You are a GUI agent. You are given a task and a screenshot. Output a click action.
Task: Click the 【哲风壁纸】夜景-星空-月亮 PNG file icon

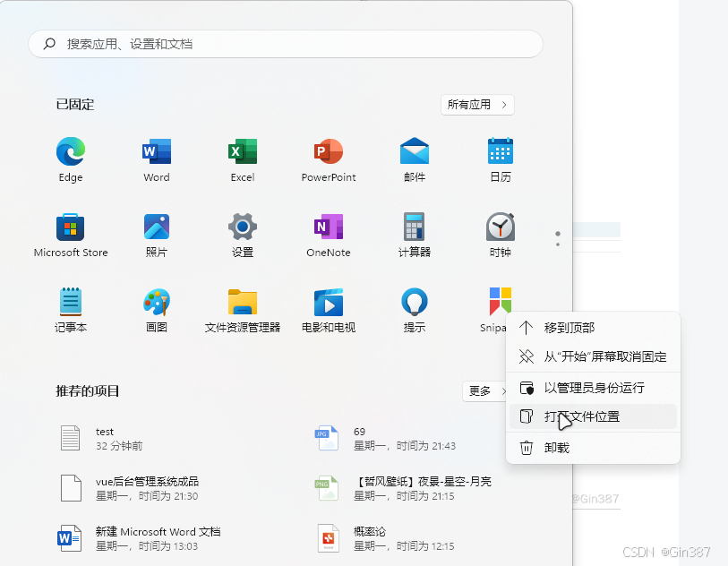(x=328, y=488)
